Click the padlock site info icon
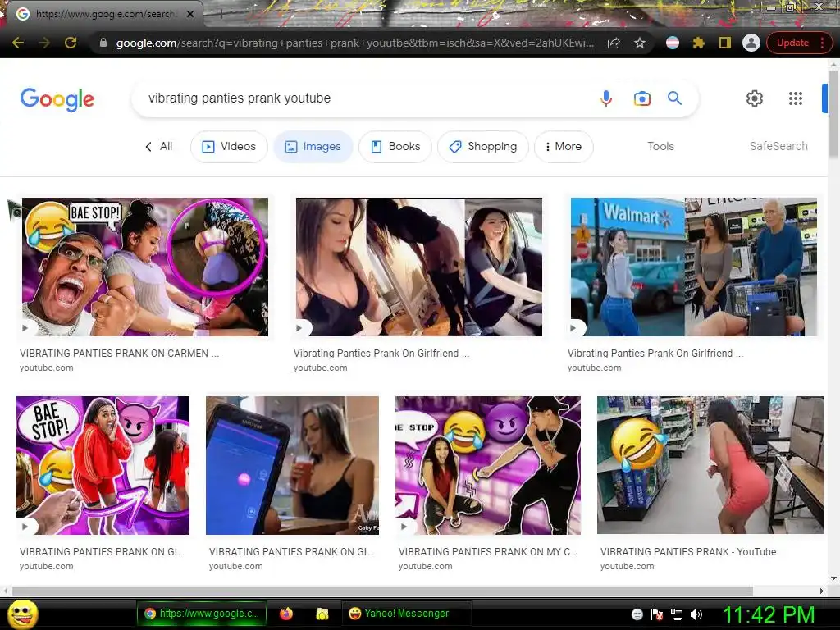The width and height of the screenshot is (840, 630). pos(103,43)
